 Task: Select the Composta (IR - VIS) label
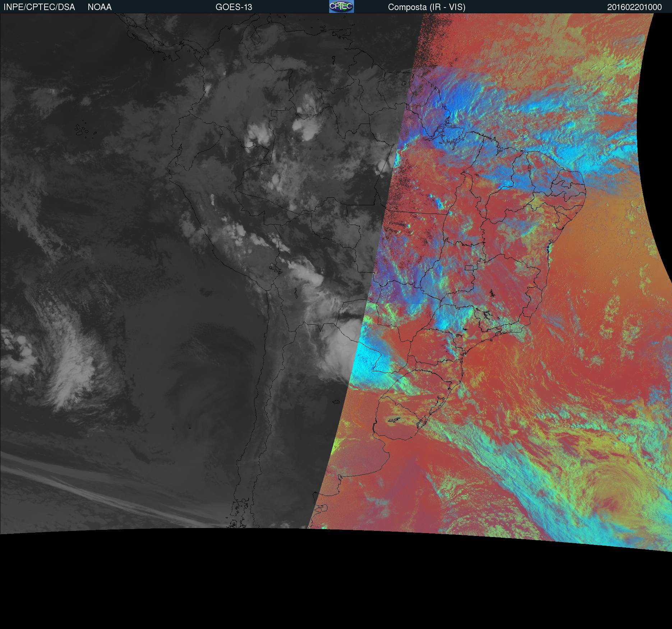click(427, 7)
